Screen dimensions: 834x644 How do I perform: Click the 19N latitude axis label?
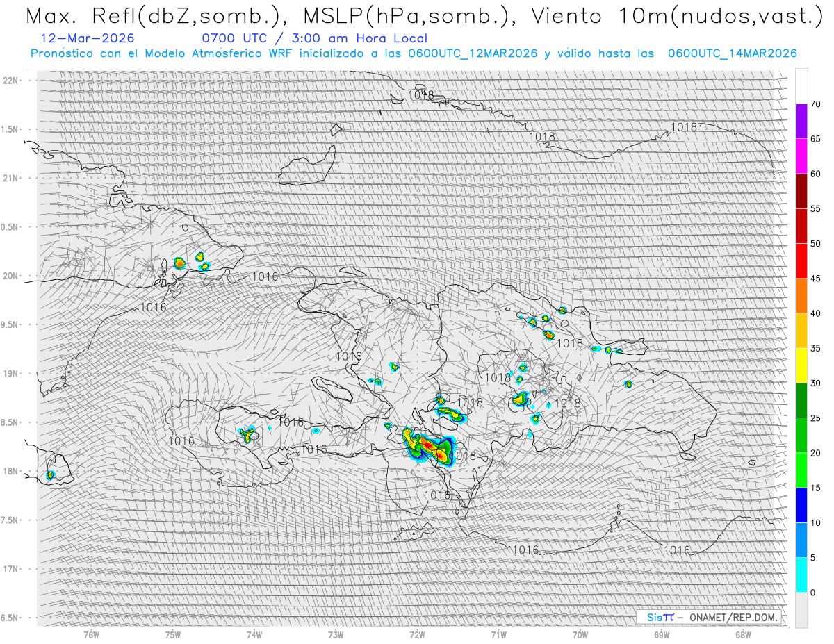(x=10, y=374)
